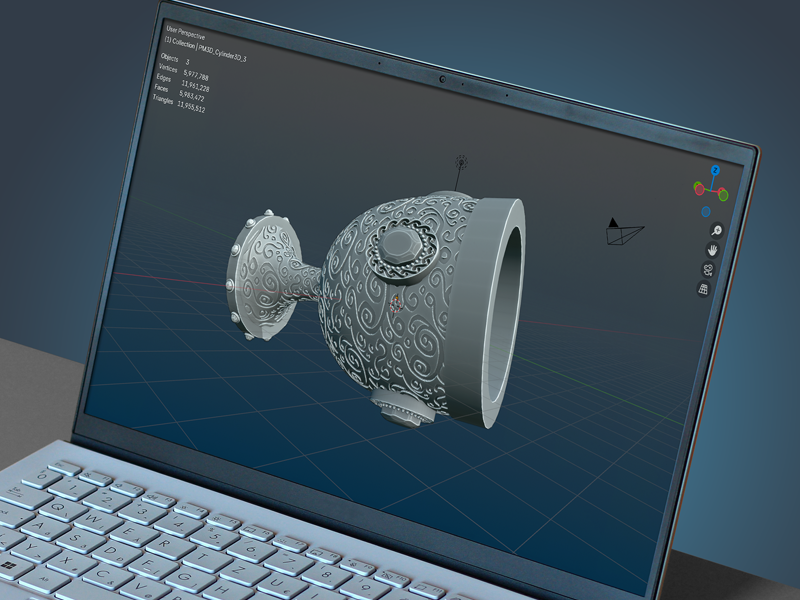The image size is (800, 600).
Task: Click the Vertices count '5,977,788'
Action: 196,76
